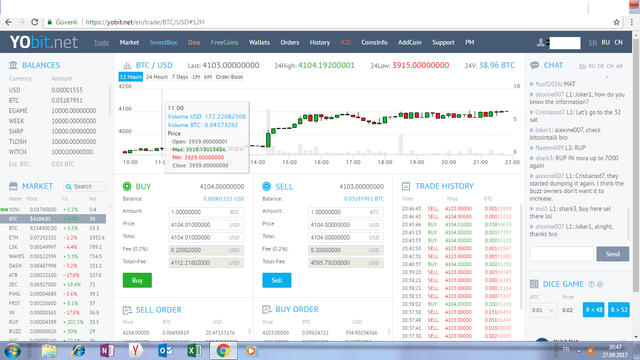
Task: Open the CoinsInfo menu item
Action: [374, 42]
